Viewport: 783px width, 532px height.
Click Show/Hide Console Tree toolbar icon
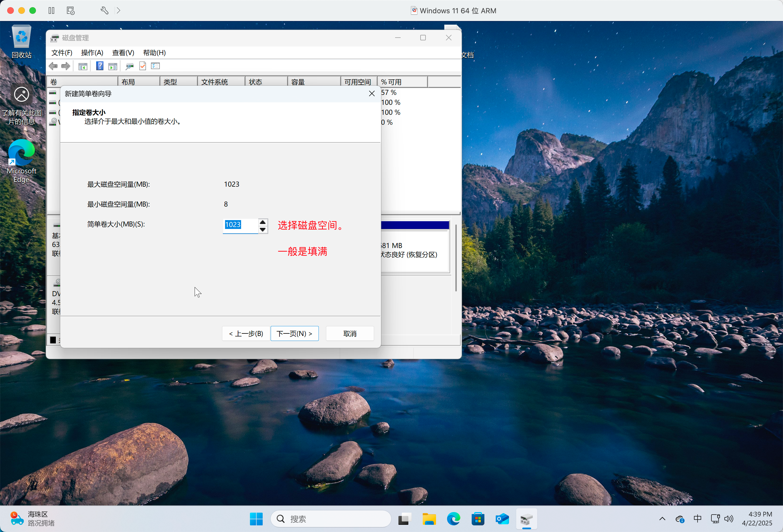(x=83, y=66)
